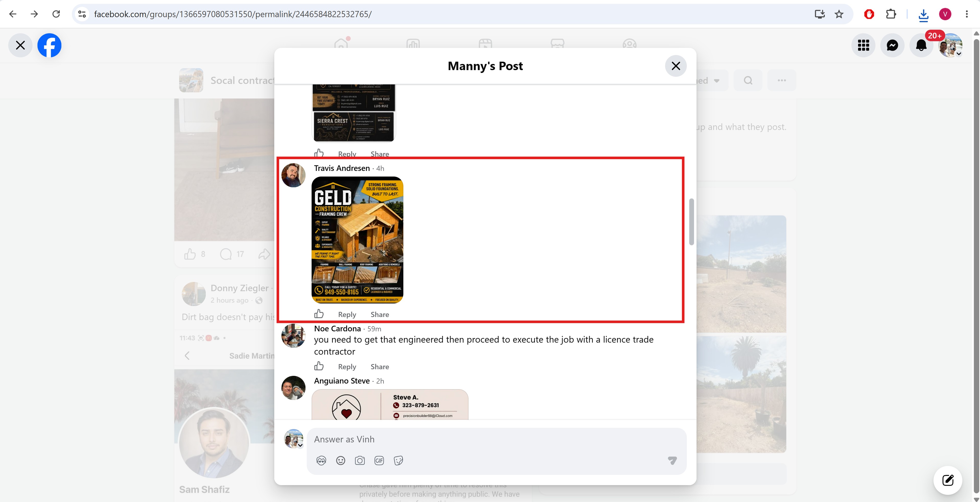Open the browser extensions puzzle menu
This screenshot has width=980, height=502.
891,14
